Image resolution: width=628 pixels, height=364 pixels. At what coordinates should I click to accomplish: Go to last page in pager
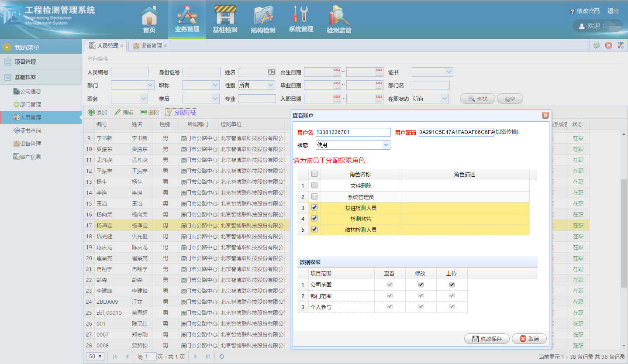(x=207, y=357)
